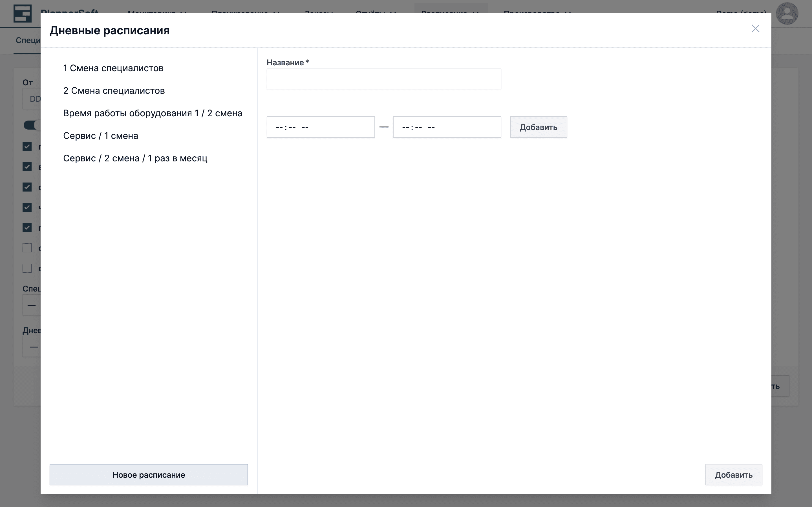Check the sixth weekday checkbox

pos(27,248)
